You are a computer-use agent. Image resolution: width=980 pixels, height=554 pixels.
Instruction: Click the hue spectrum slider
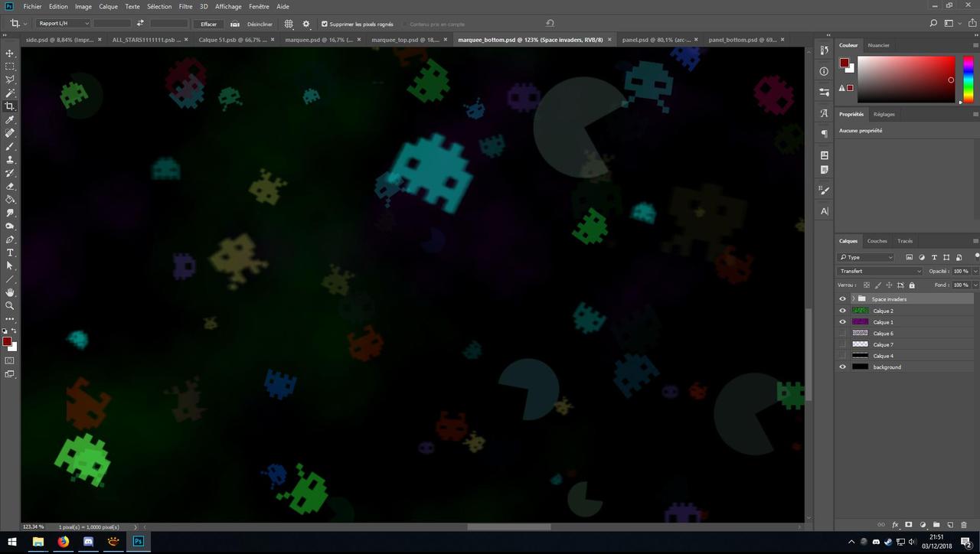[x=969, y=79]
